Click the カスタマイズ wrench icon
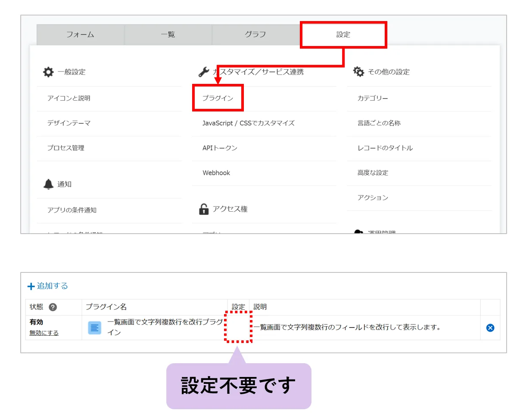This screenshot has width=520, height=420. pyautogui.click(x=204, y=72)
